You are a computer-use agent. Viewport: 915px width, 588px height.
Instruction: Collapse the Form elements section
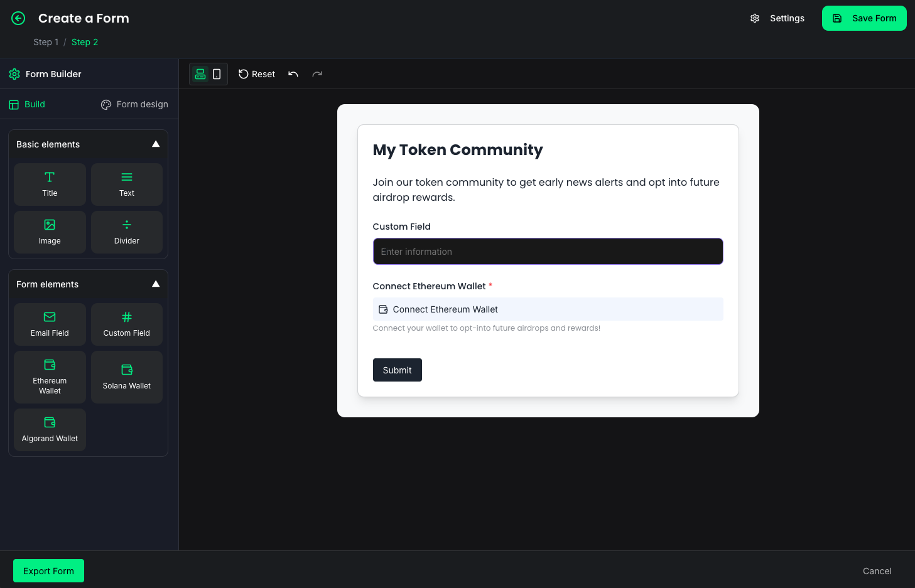(156, 284)
